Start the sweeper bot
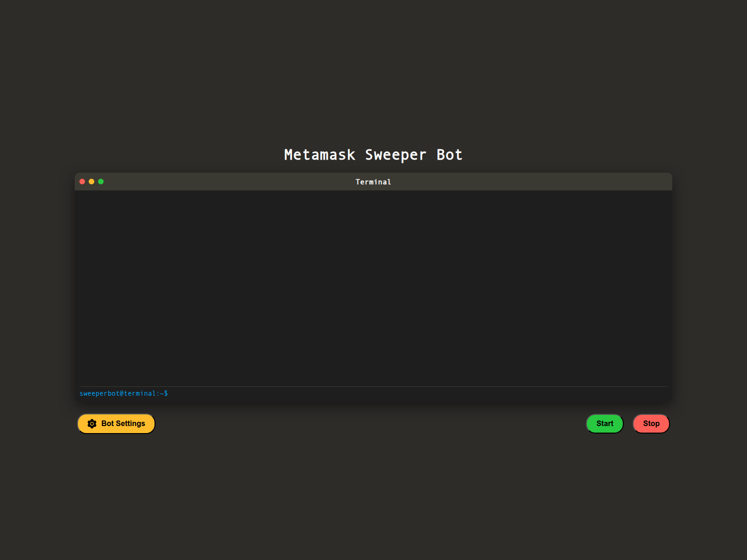Image resolution: width=747 pixels, height=560 pixels. click(x=605, y=424)
